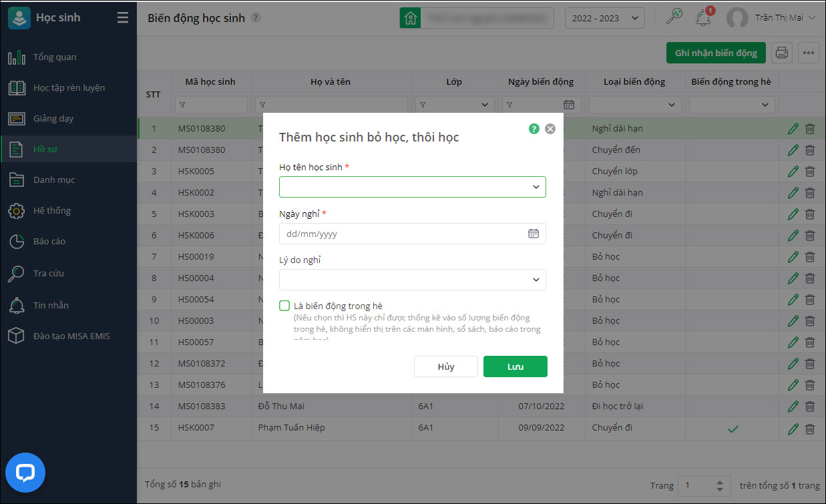826x504 pixels.
Task: Go to Báo cáo in the sidebar
Action: (x=49, y=242)
